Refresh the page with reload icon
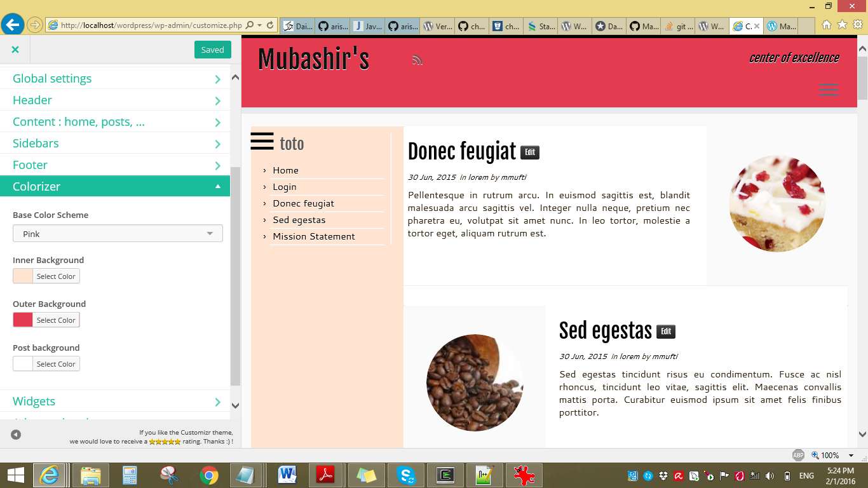The width and height of the screenshot is (868, 488). coord(270,25)
